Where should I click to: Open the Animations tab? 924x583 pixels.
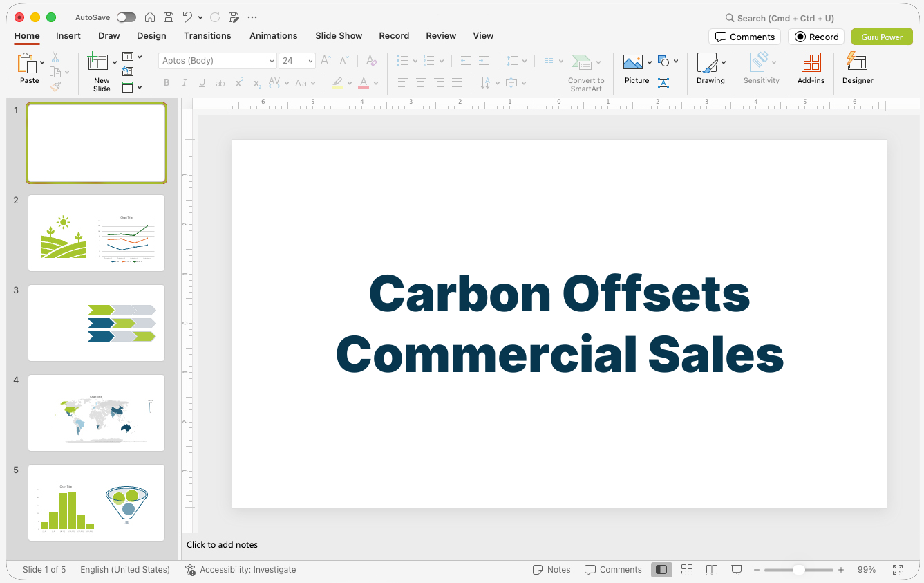coord(274,35)
